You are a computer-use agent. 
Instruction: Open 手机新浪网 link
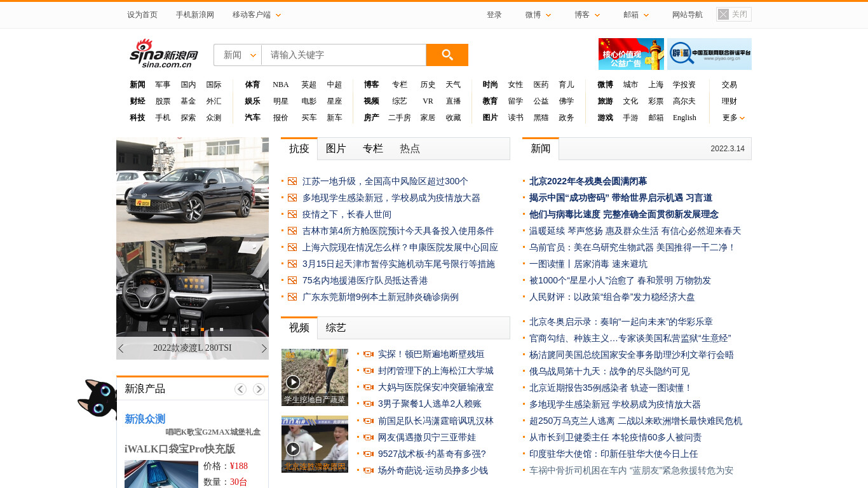(x=195, y=15)
